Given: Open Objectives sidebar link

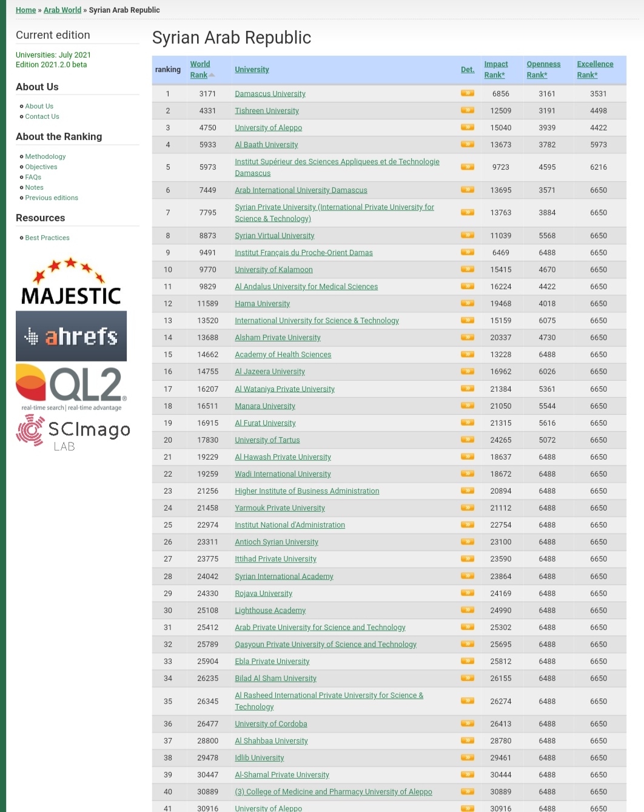Looking at the screenshot, I should [x=41, y=167].
